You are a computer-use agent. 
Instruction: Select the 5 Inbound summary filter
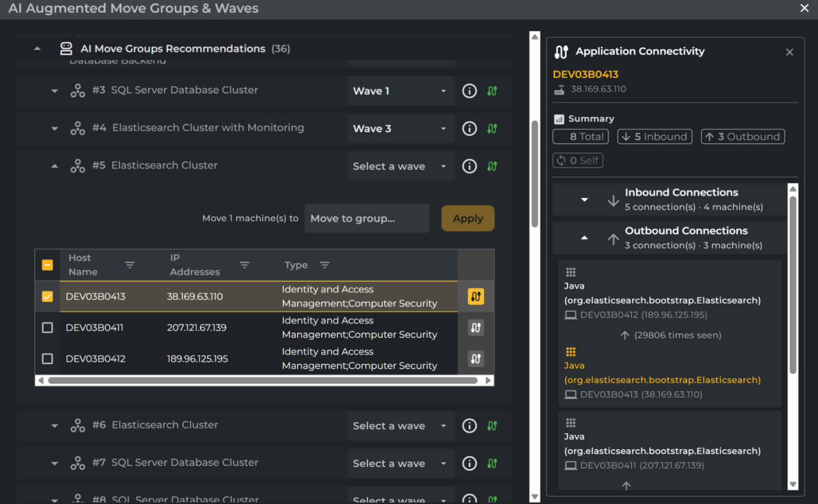(x=655, y=137)
